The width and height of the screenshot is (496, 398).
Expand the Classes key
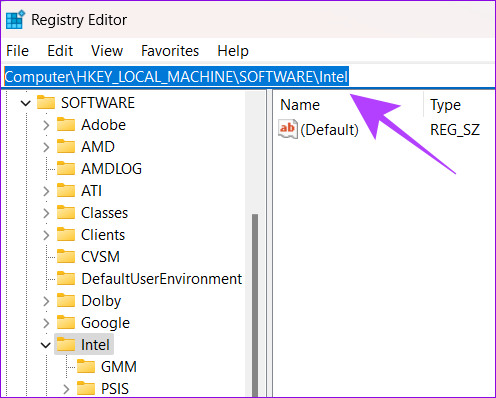click(x=46, y=213)
